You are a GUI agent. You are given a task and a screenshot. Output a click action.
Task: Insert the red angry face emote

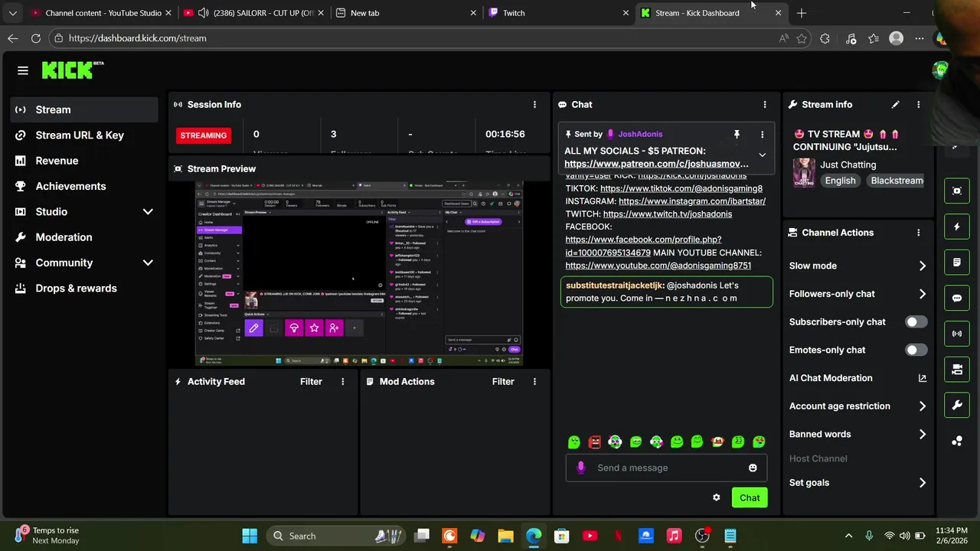(x=594, y=442)
